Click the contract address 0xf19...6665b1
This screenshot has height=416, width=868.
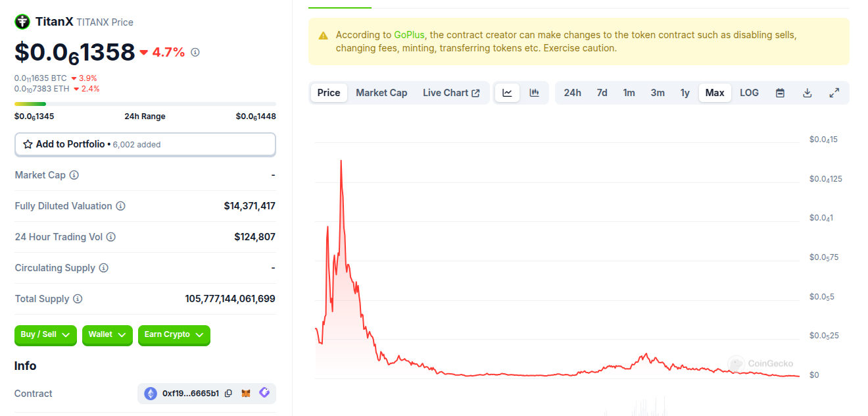tap(191, 394)
